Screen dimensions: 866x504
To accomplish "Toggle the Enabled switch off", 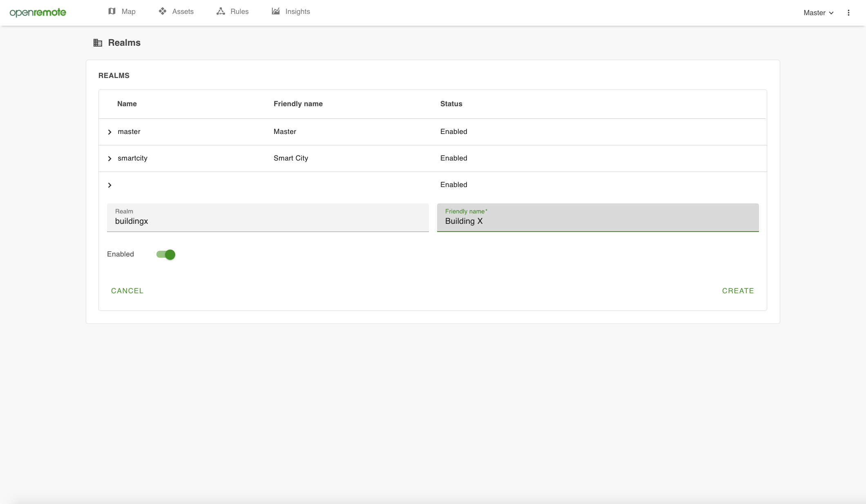I will (x=166, y=254).
